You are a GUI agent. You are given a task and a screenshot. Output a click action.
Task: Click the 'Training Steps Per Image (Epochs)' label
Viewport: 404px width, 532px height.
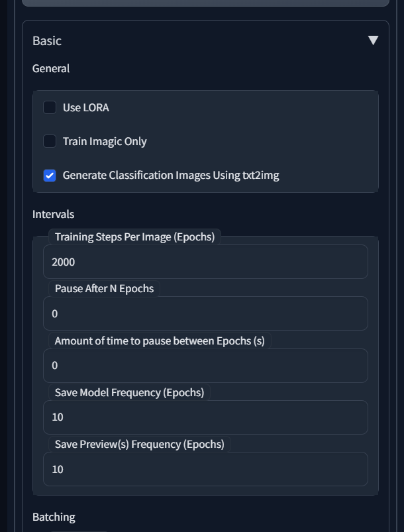point(134,237)
